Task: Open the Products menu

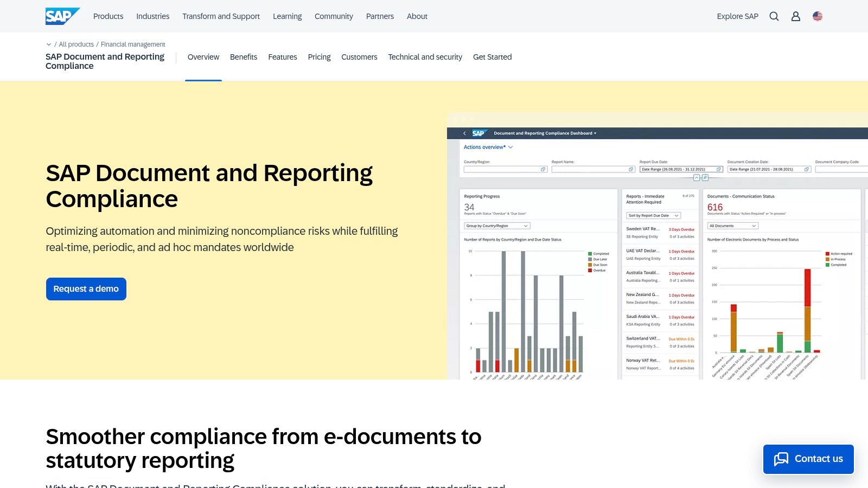Action: point(108,16)
